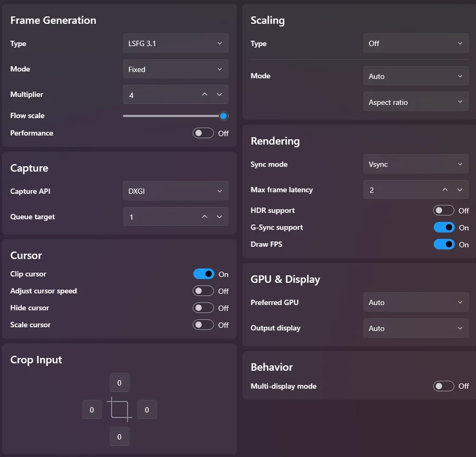476x457 pixels.
Task: Decrease the Multiplier value with down arrow
Action: coord(220,95)
